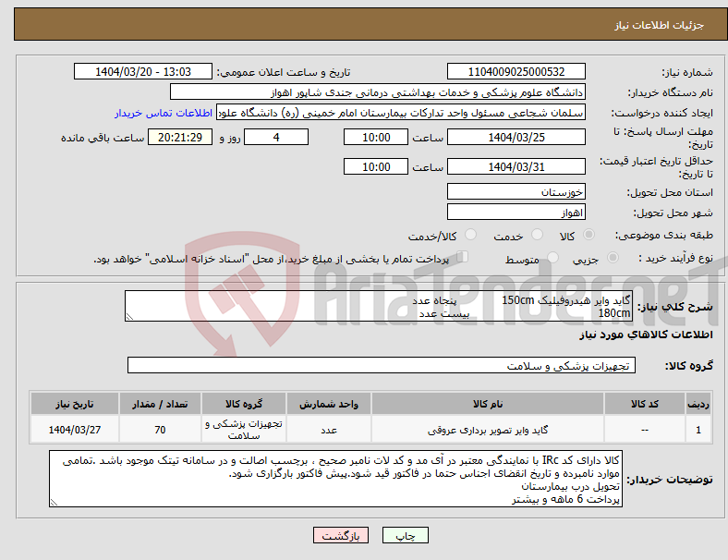Click the price validity date 1404/03/31
The width and height of the screenshot is (728, 560).
516,166
